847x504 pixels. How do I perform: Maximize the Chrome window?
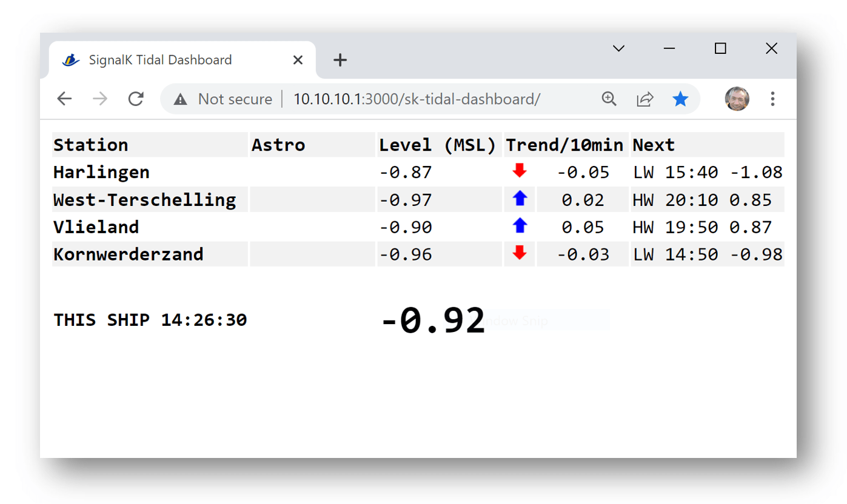coord(720,48)
